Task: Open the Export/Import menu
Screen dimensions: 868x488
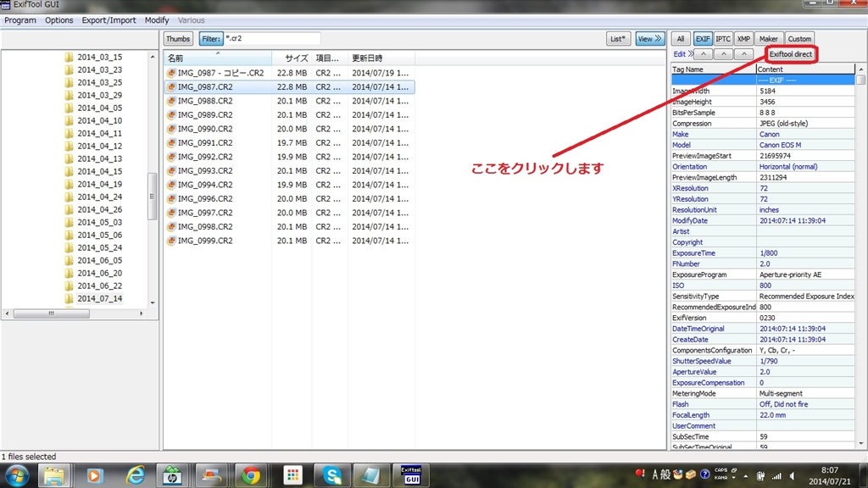Action: tap(108, 20)
